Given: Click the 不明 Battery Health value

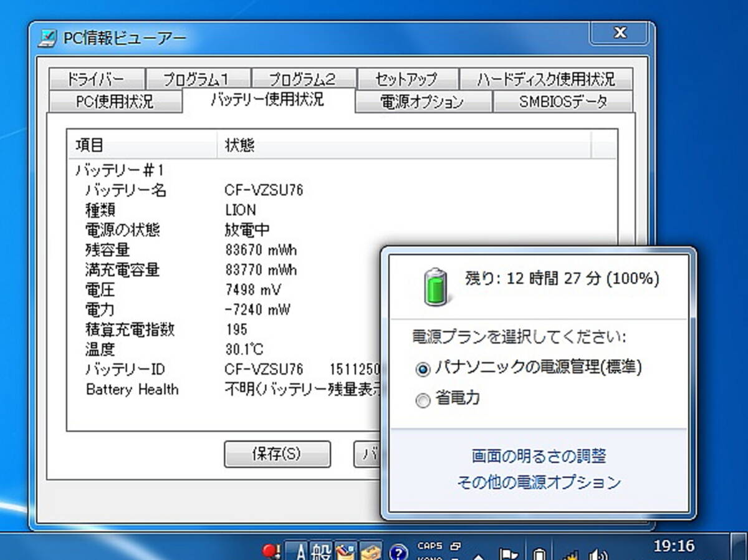Looking at the screenshot, I should tap(302, 390).
